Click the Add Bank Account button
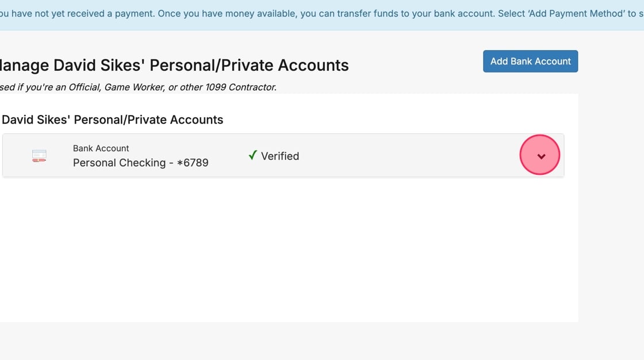644x360 pixels. click(530, 62)
